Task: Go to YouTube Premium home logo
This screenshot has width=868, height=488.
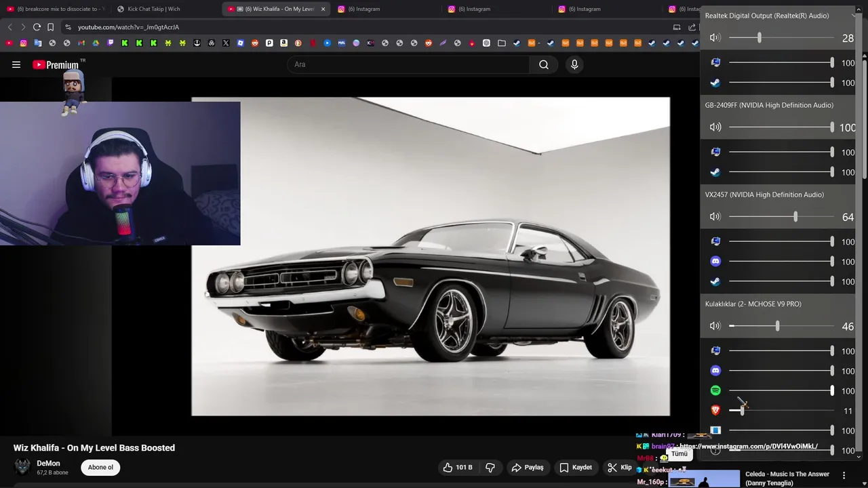Action: tap(56, 64)
